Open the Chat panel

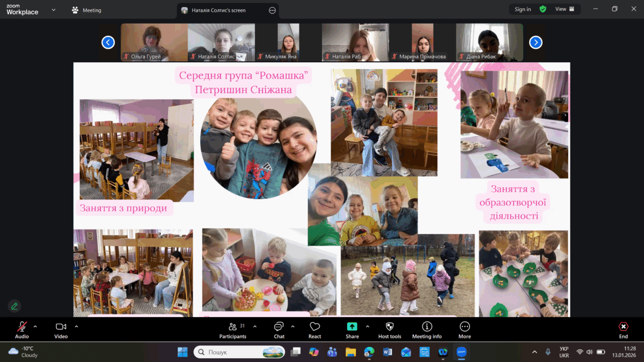click(x=279, y=330)
